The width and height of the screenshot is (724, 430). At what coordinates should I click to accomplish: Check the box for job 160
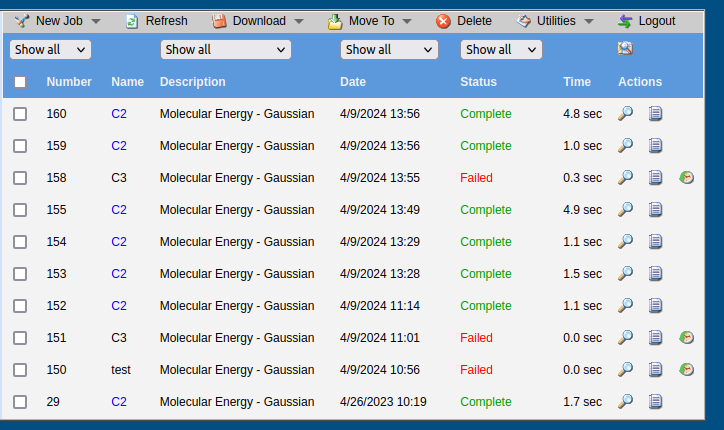click(x=20, y=114)
